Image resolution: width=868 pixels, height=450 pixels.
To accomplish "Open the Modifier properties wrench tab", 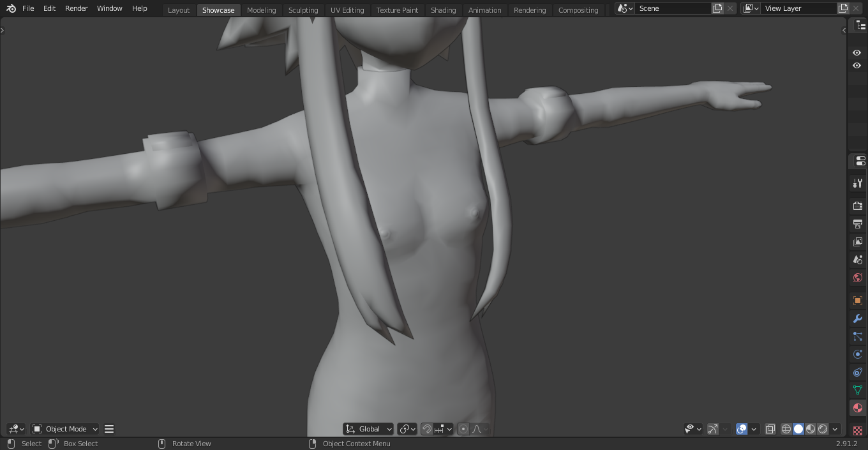I will click(x=857, y=319).
